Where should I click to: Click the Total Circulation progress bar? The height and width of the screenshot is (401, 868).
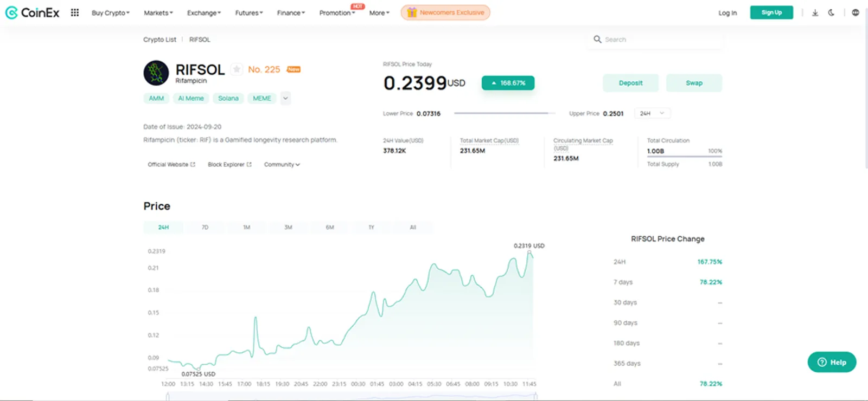point(685,157)
